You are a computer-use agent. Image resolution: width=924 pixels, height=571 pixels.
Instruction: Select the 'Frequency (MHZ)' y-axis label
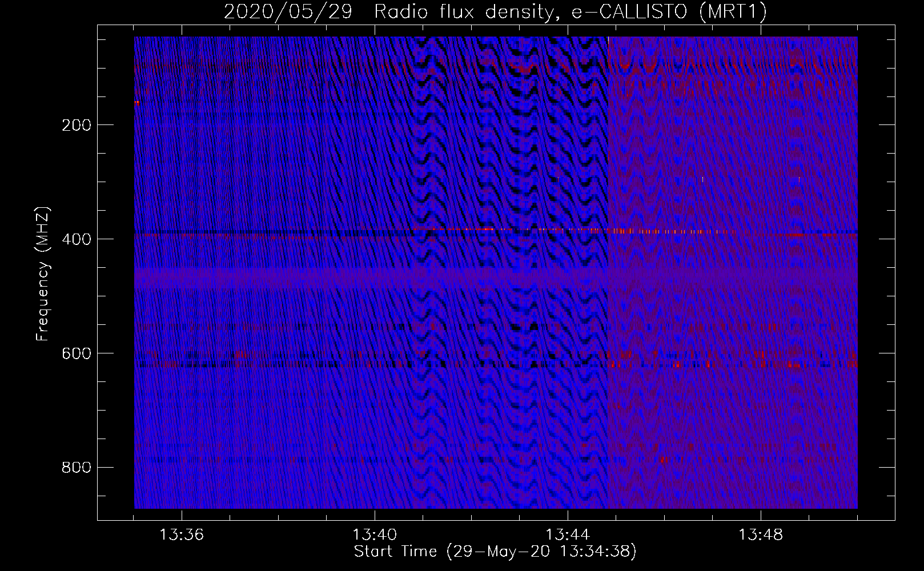43,274
